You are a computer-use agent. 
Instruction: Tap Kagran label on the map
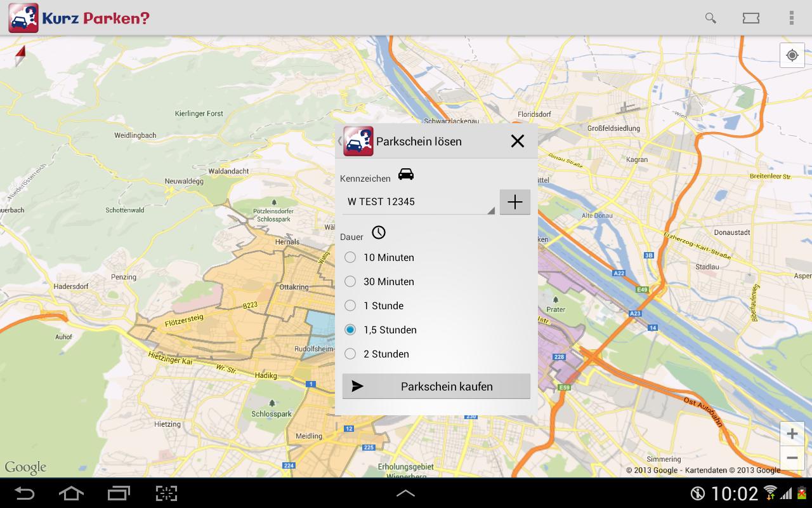[637, 160]
